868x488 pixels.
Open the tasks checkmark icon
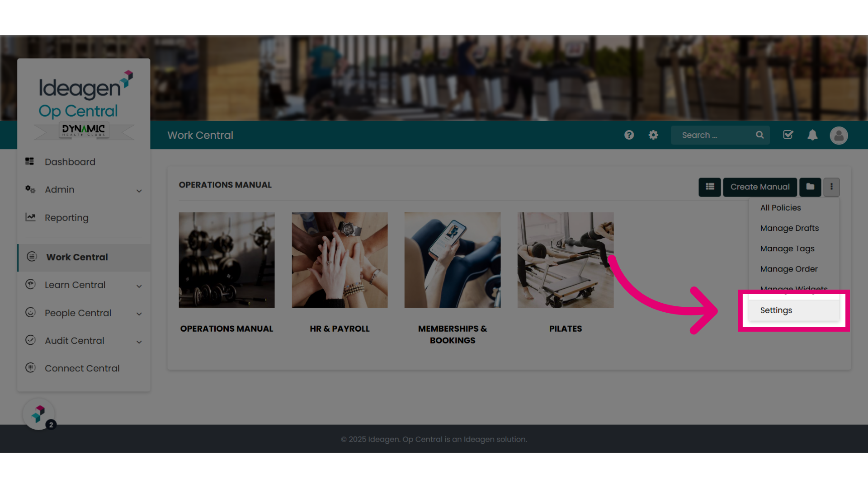[788, 135]
